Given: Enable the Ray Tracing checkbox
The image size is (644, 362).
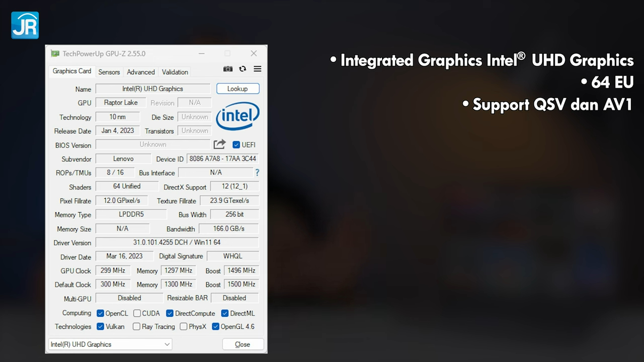Looking at the screenshot, I should (136, 326).
